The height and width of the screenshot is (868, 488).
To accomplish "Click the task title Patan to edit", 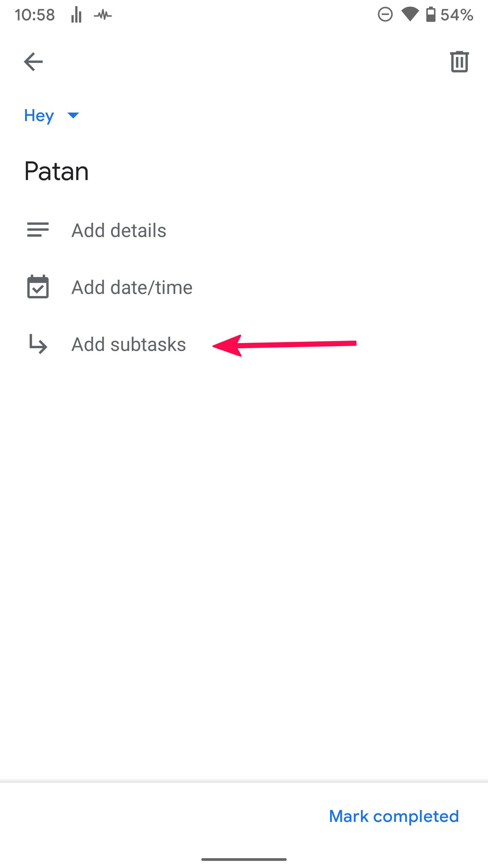I will point(56,171).
